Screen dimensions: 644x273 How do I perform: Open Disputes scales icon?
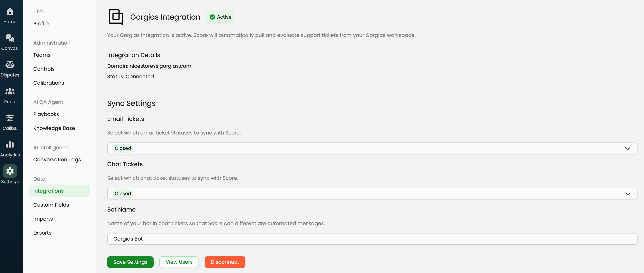click(x=10, y=65)
